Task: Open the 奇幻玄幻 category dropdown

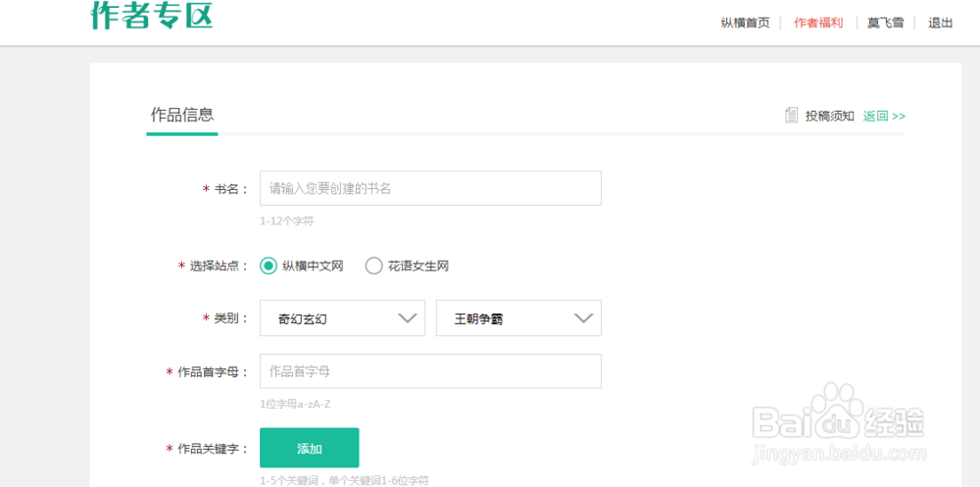Action: pyautogui.click(x=342, y=318)
